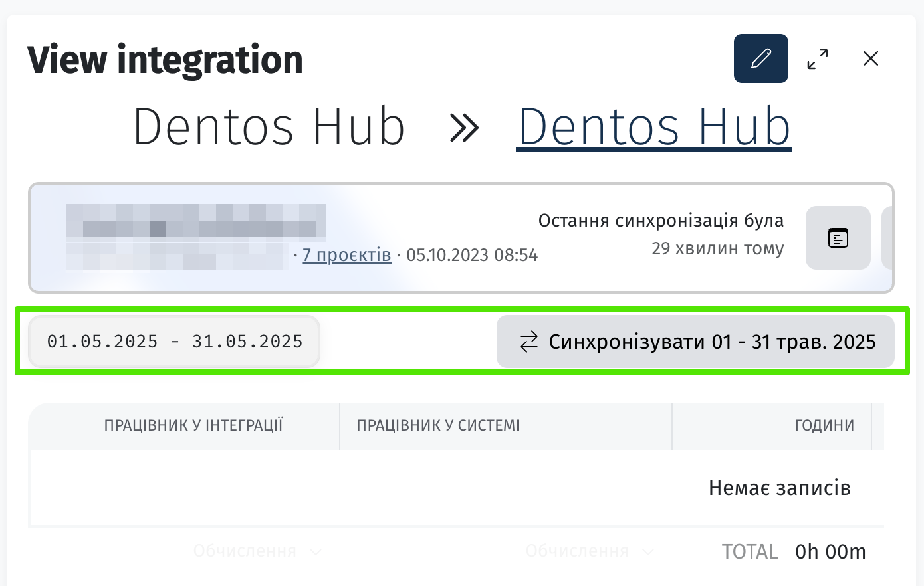Click the first plain 'Dentos Hub' title
The width and height of the screenshot is (924, 586).
click(269, 126)
